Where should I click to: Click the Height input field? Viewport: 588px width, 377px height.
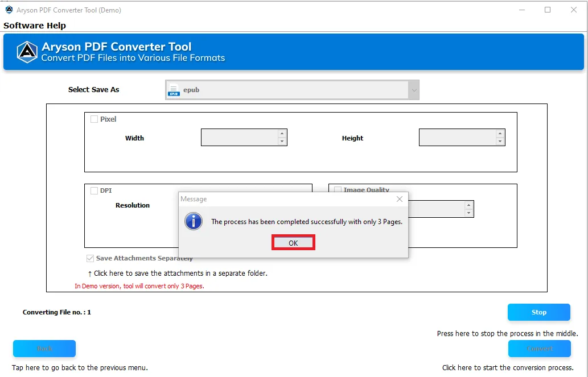click(x=458, y=137)
